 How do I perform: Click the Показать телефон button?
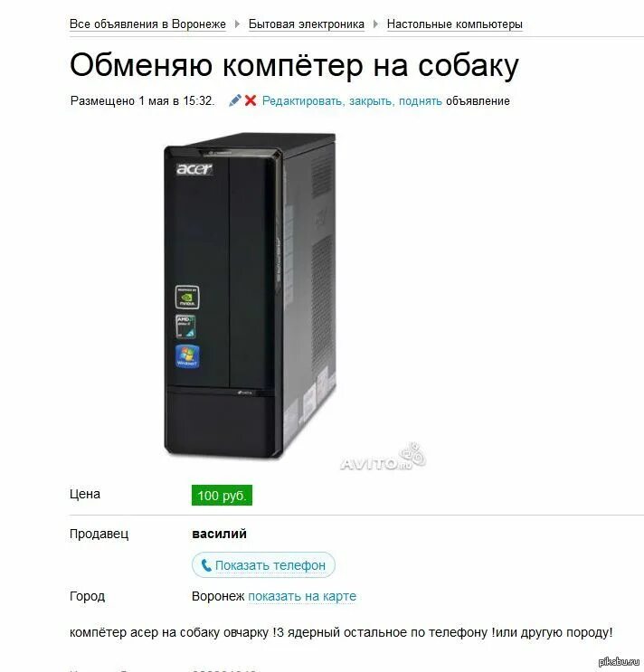263,565
